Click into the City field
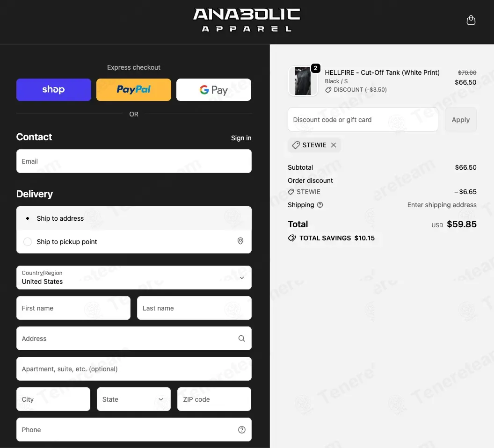The height and width of the screenshot is (448, 494). click(53, 399)
